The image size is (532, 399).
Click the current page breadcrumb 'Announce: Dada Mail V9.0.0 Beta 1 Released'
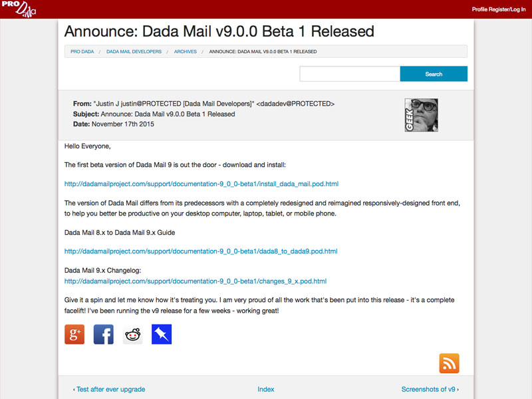[x=263, y=51]
